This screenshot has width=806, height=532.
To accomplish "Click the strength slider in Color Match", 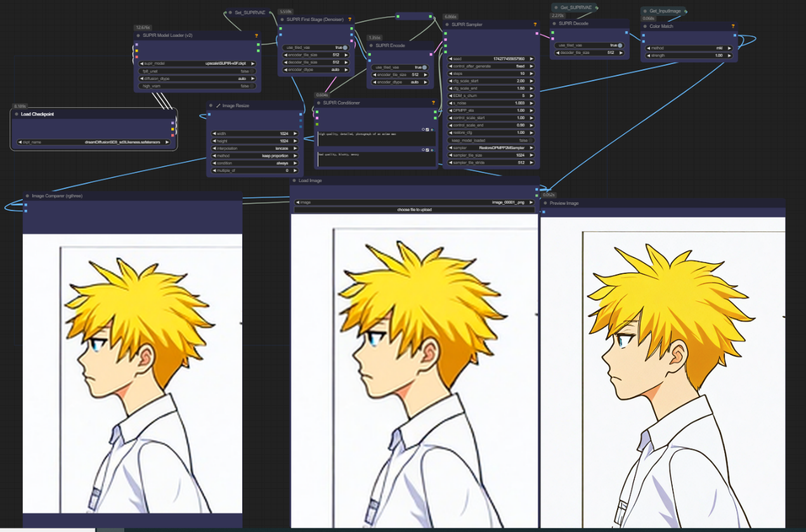I will point(689,56).
